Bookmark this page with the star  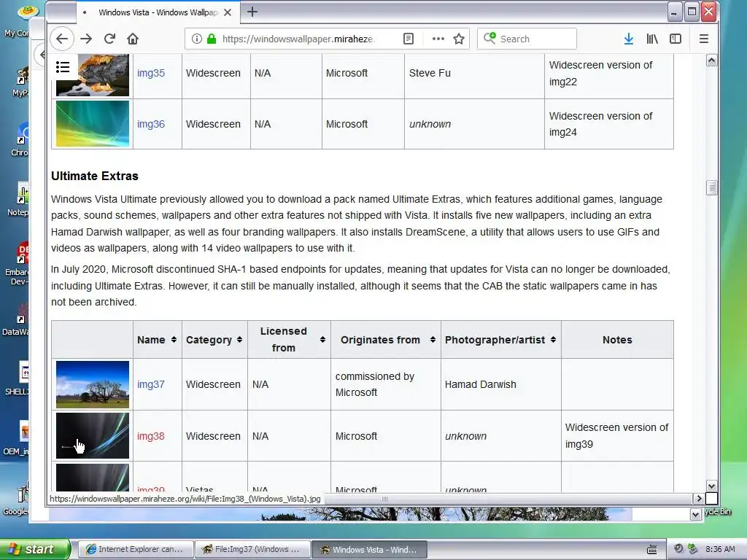coord(459,39)
